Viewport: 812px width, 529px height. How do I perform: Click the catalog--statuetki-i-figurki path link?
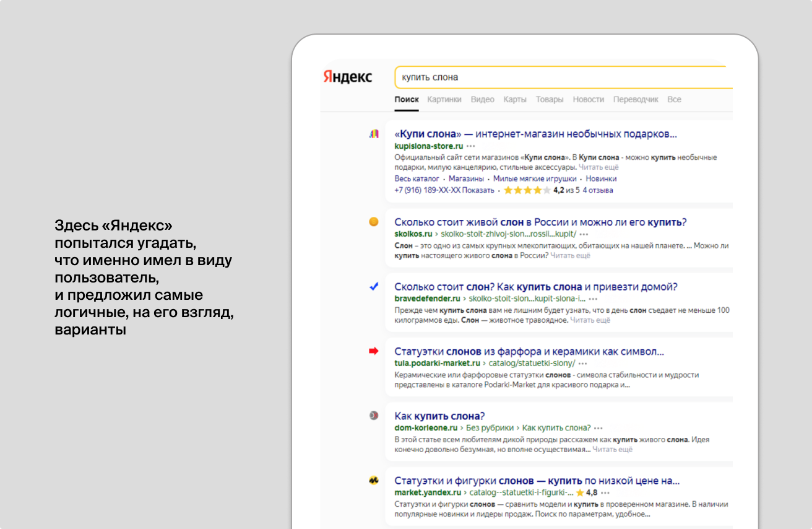tap(522, 492)
